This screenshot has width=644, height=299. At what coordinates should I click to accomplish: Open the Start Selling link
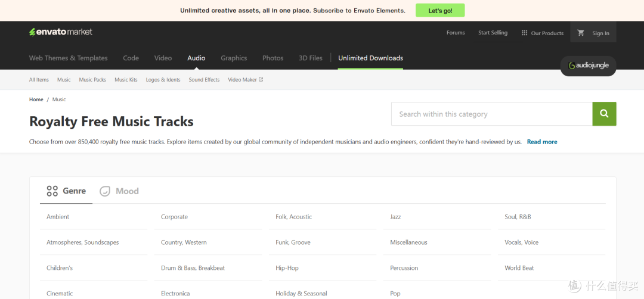(493, 33)
